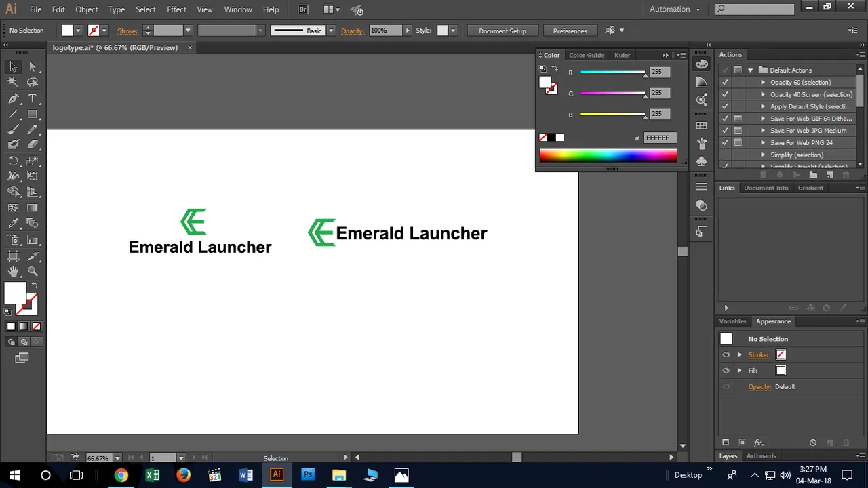Open the Window menu
868x488 pixels.
[238, 9]
